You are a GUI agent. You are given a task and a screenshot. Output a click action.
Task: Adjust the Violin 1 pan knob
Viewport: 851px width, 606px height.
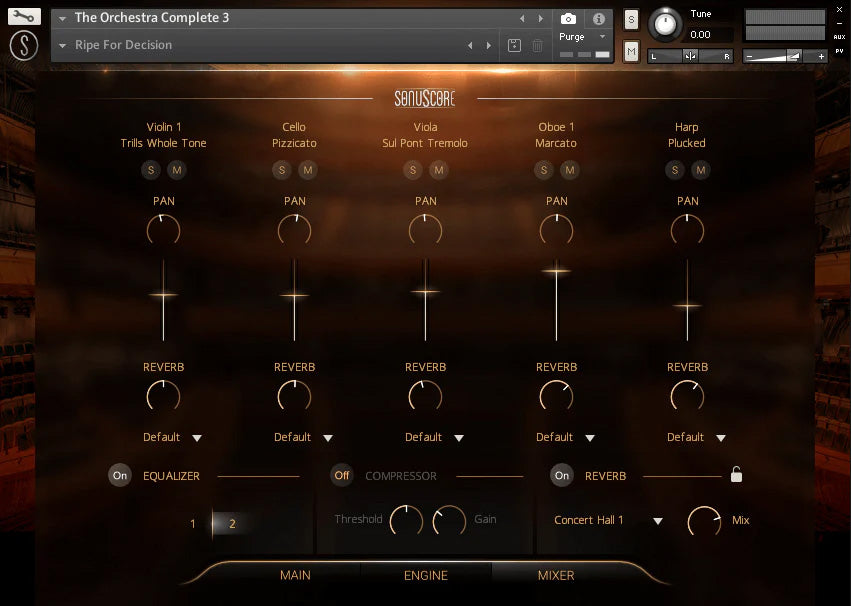click(163, 230)
